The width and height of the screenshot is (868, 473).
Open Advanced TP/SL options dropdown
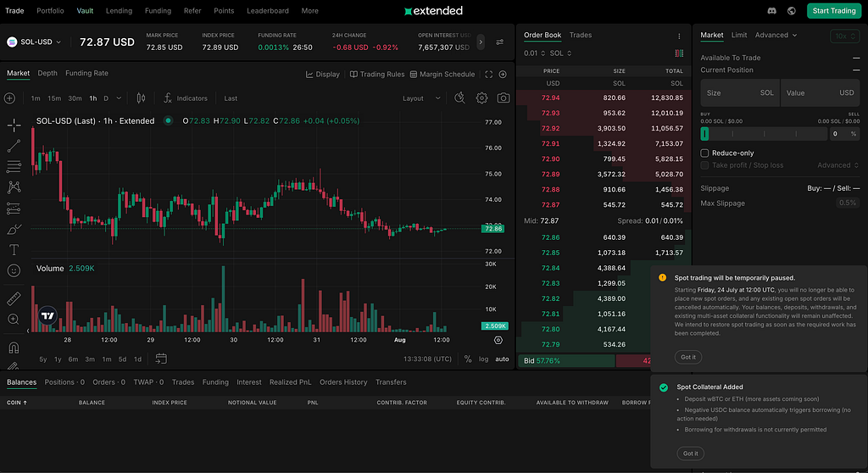pos(837,165)
